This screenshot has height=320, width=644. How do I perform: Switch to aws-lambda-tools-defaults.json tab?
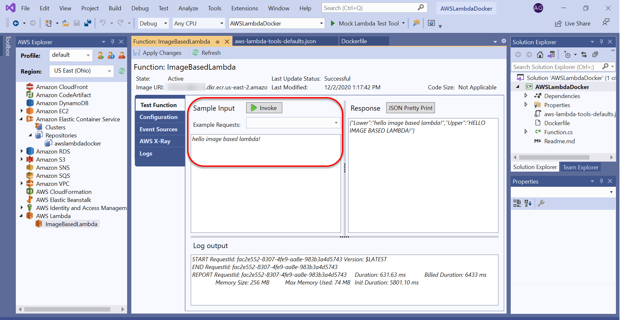pyautogui.click(x=275, y=41)
